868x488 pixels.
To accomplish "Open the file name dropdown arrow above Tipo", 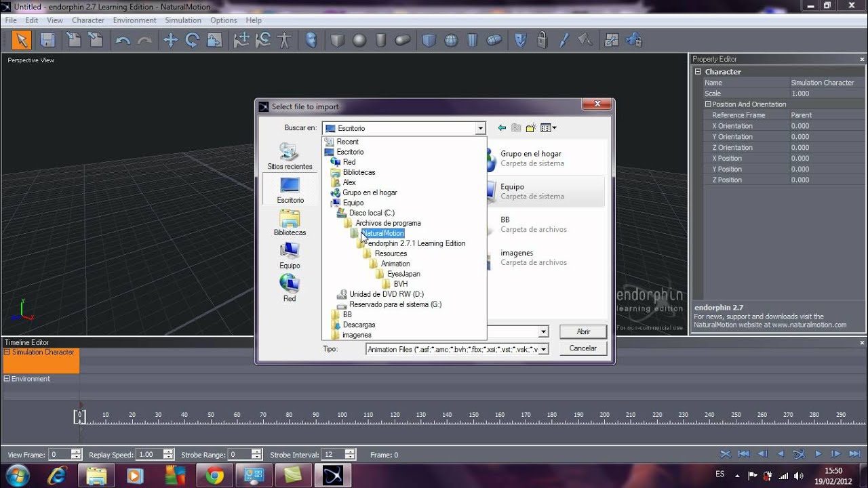I will click(543, 332).
